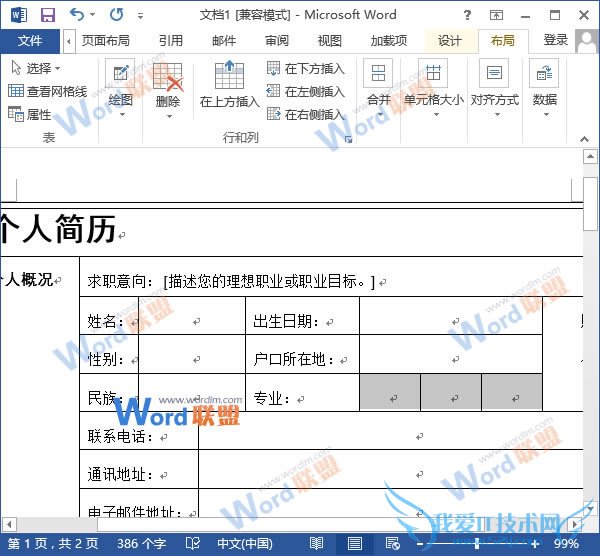Click the proofing errors book icon
Viewport: 600px width, 556px height.
click(192, 544)
